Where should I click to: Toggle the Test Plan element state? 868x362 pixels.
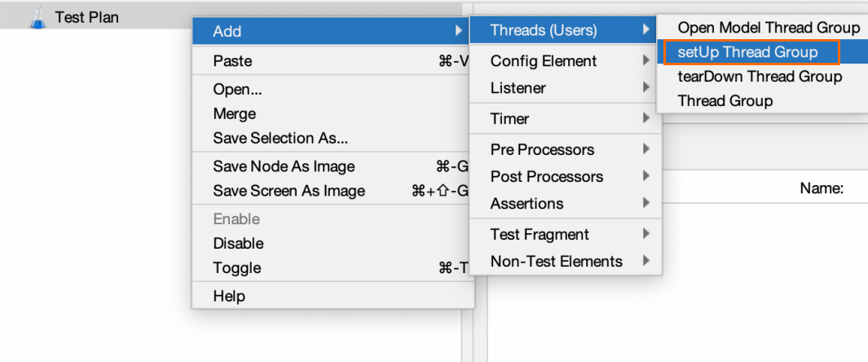(x=236, y=268)
